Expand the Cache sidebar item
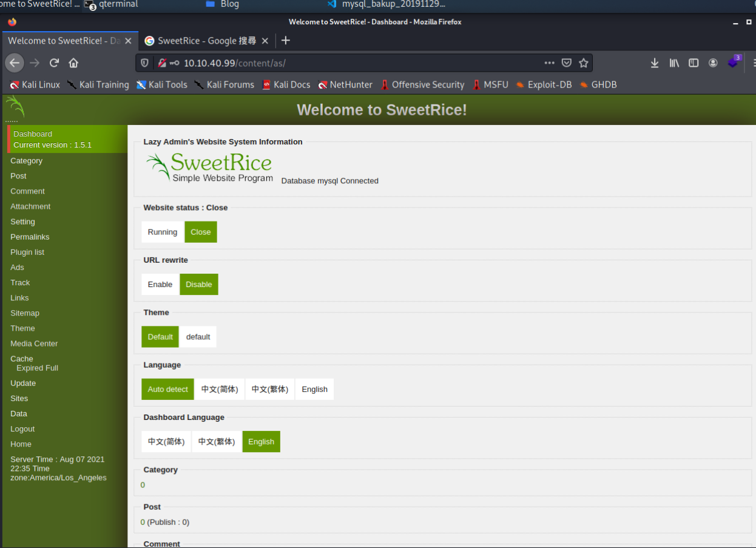The height and width of the screenshot is (548, 756). pos(22,359)
